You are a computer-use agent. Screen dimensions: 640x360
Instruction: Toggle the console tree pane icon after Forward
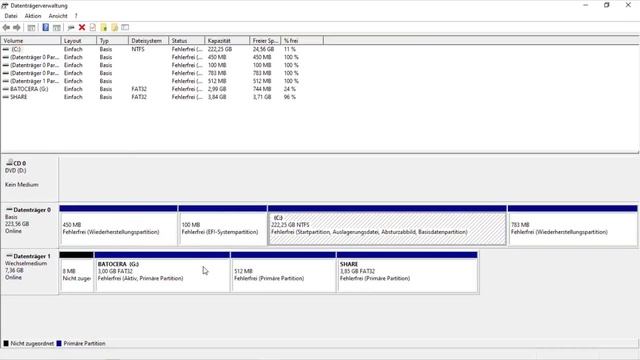(x=31, y=27)
